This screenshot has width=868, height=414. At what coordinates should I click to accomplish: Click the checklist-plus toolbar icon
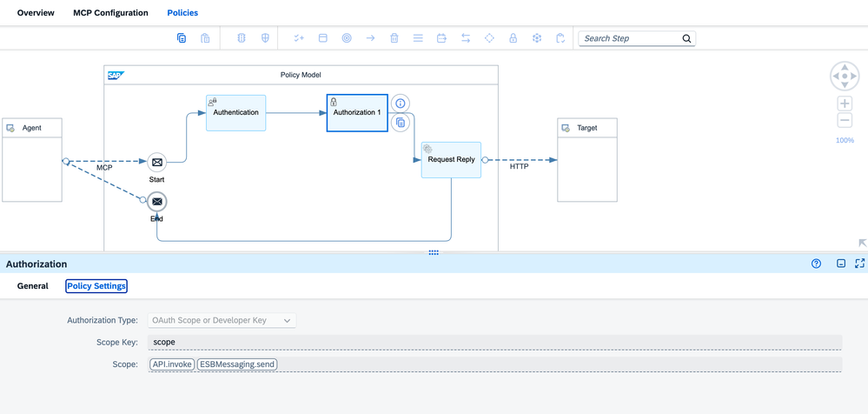coord(299,38)
